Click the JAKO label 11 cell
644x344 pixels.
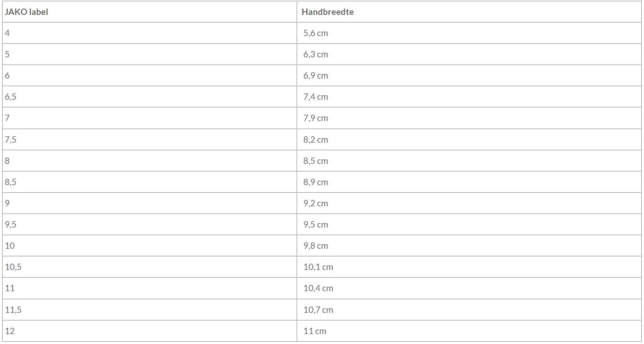click(x=10, y=288)
